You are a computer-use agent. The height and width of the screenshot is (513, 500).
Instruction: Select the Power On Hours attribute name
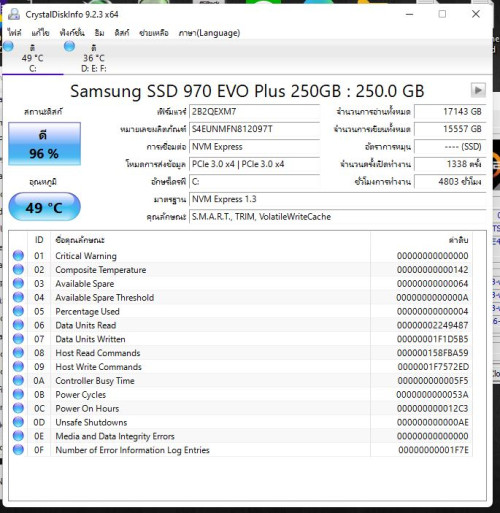(87, 408)
